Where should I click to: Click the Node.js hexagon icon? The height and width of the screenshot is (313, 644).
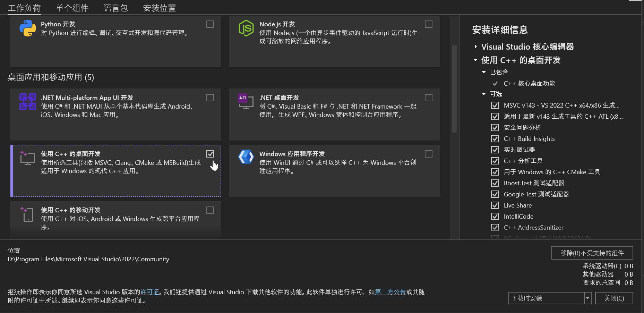[246, 28]
